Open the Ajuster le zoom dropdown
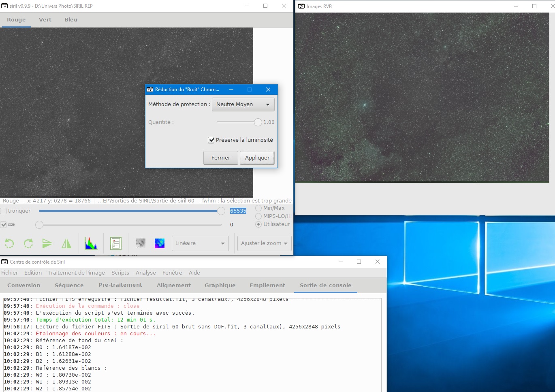The height and width of the screenshot is (392, 555). (264, 243)
